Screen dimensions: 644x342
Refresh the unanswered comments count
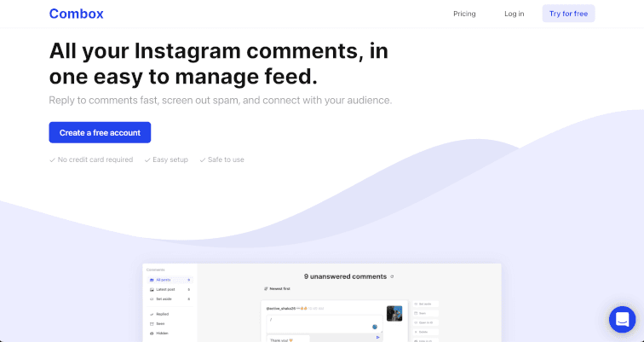pyautogui.click(x=393, y=276)
